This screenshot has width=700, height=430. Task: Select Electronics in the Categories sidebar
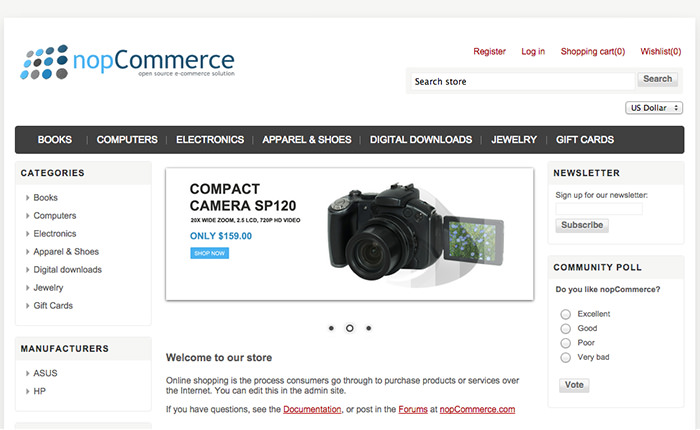click(x=55, y=234)
